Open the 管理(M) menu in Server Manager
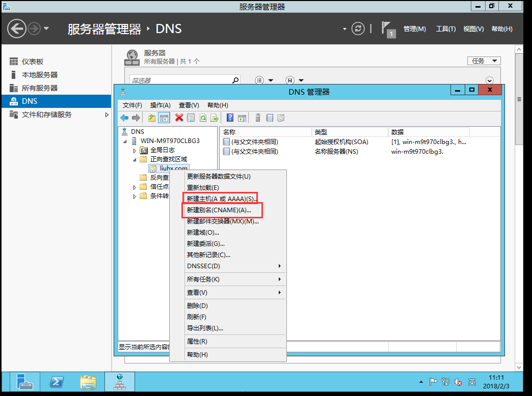 tap(415, 29)
